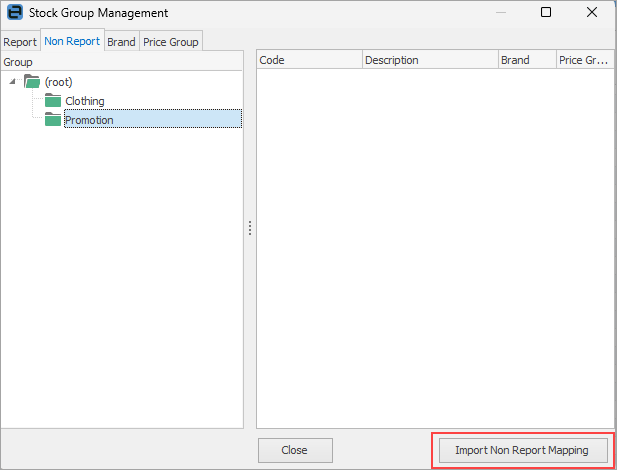Open the Brand tab
This screenshot has height=470, width=617.
121,42
